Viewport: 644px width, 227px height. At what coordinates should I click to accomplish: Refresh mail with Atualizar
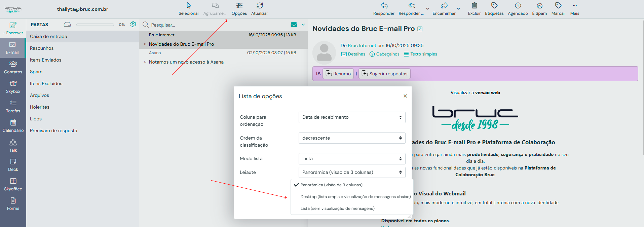pos(260,9)
